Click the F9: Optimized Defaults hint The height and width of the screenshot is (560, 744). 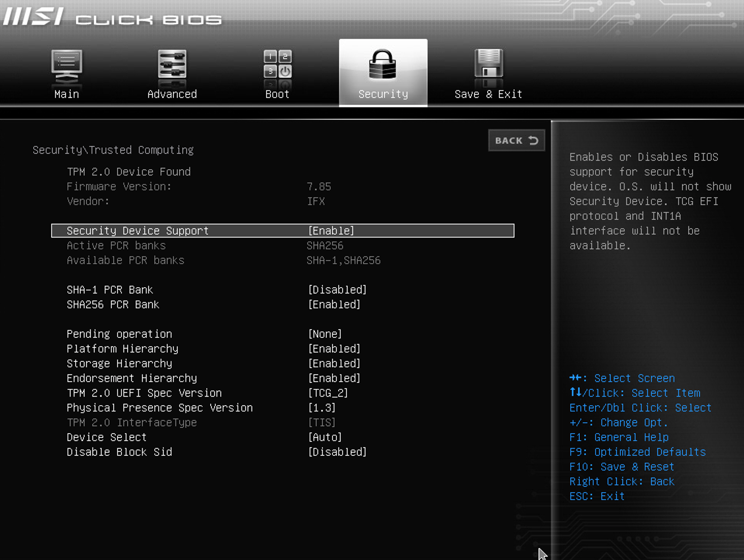(638, 452)
